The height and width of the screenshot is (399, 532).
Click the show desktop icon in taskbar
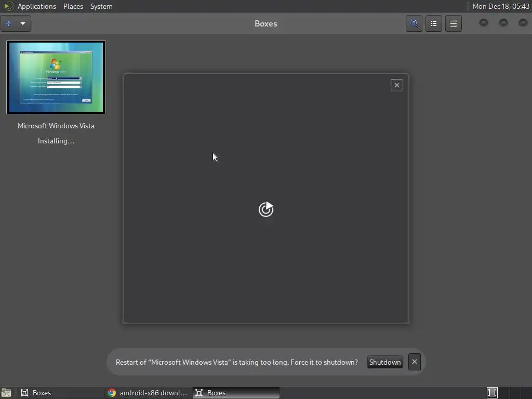coord(6,393)
